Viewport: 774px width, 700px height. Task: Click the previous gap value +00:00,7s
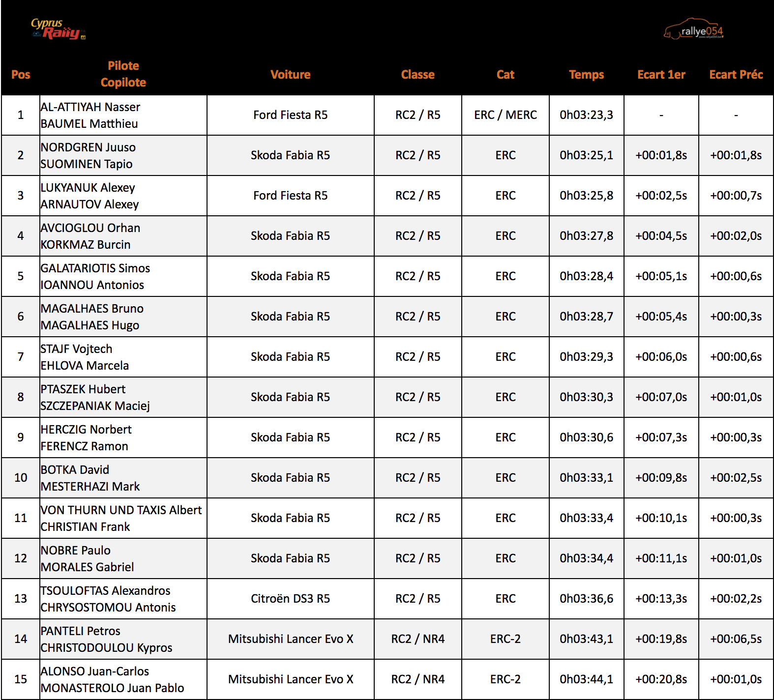click(736, 196)
